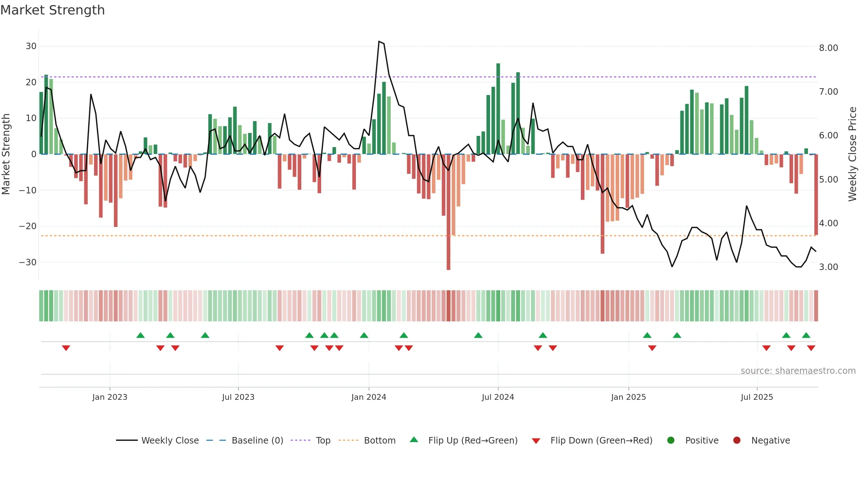The height and width of the screenshot is (488, 868).
Task: Click the 30 tick on left axis
Action: [x=31, y=46]
